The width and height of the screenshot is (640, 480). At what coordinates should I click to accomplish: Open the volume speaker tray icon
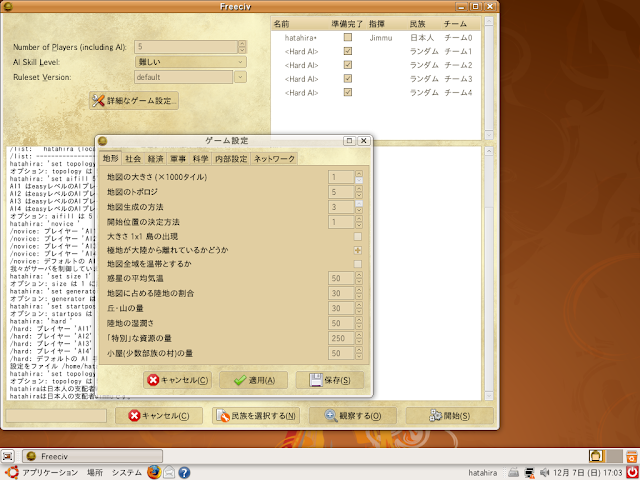[x=544, y=472]
